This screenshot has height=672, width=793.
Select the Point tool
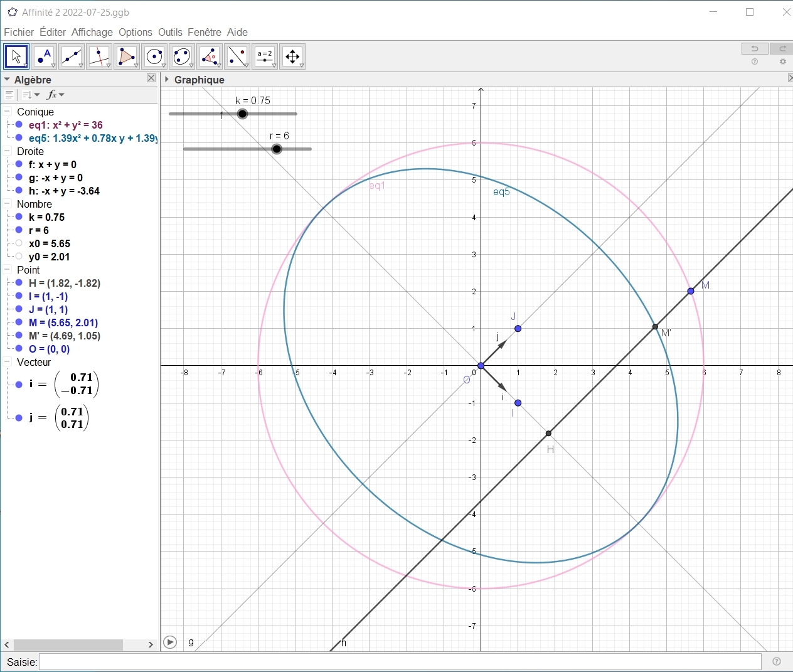coord(44,56)
